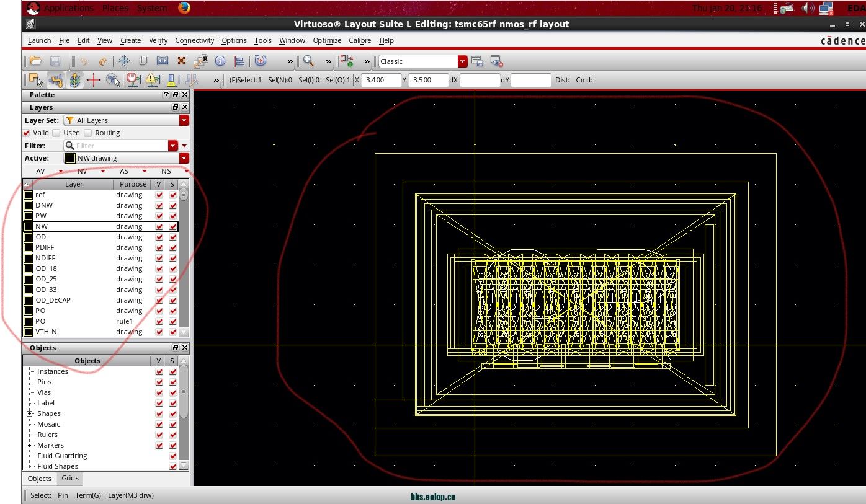Image resolution: width=866 pixels, height=504 pixels.
Task: Select the NDIFF layer color swatch
Action: 28,258
